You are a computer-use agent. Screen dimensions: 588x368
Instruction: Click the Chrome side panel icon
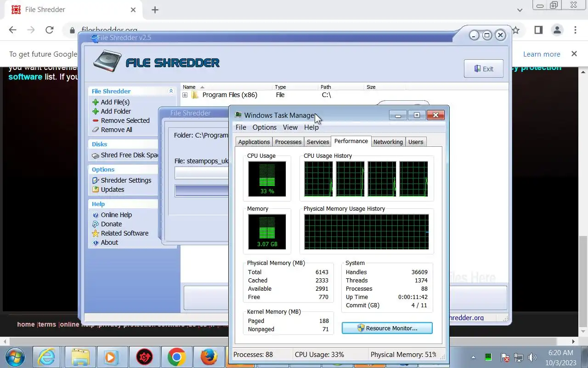(x=538, y=30)
